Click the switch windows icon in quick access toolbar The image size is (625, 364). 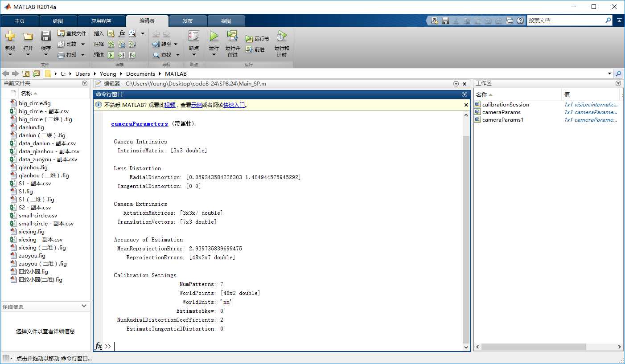pyautogui.click(x=510, y=20)
